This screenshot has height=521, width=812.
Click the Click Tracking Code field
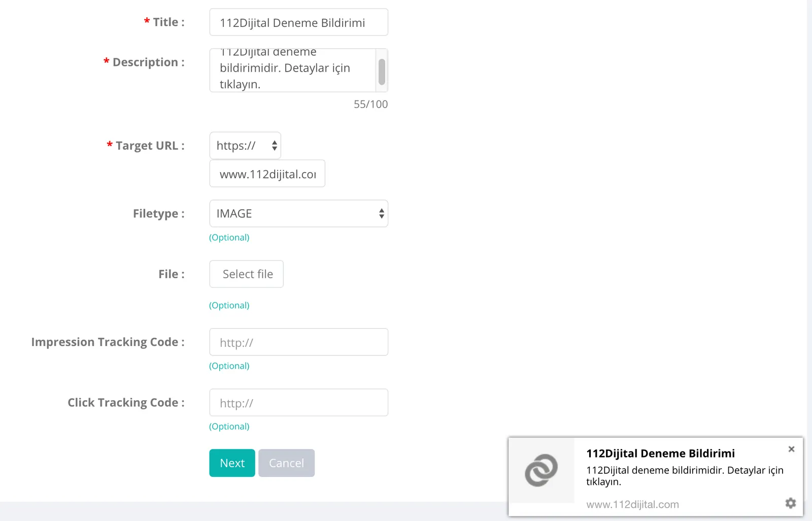(298, 403)
